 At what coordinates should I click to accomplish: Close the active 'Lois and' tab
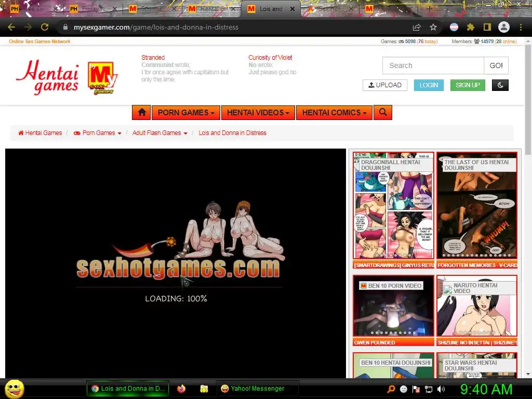point(292,9)
